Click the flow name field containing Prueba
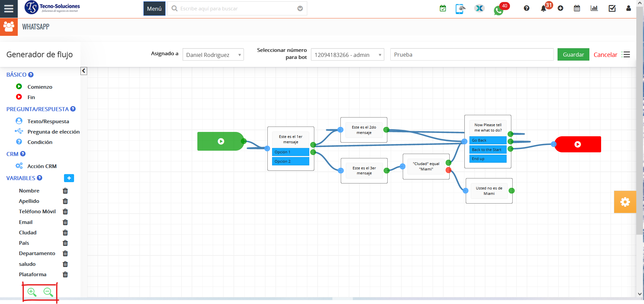Image resolution: width=644 pixels, height=304 pixels. coord(471,55)
